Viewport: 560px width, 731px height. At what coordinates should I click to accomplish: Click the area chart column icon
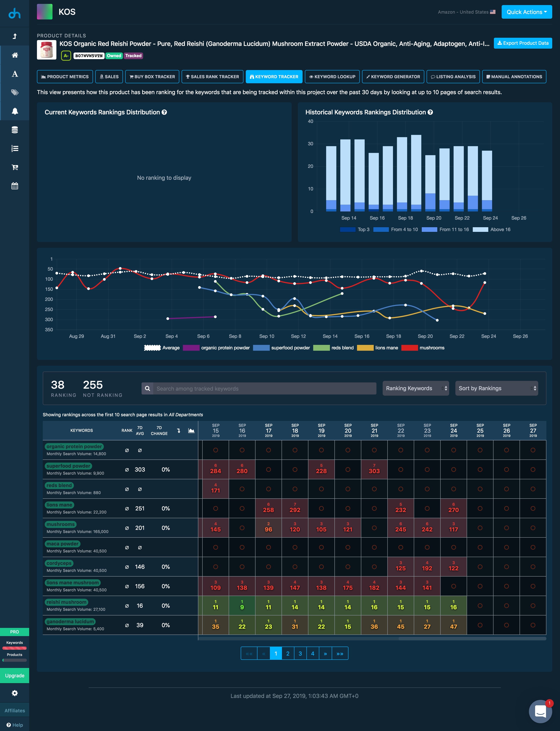(191, 430)
